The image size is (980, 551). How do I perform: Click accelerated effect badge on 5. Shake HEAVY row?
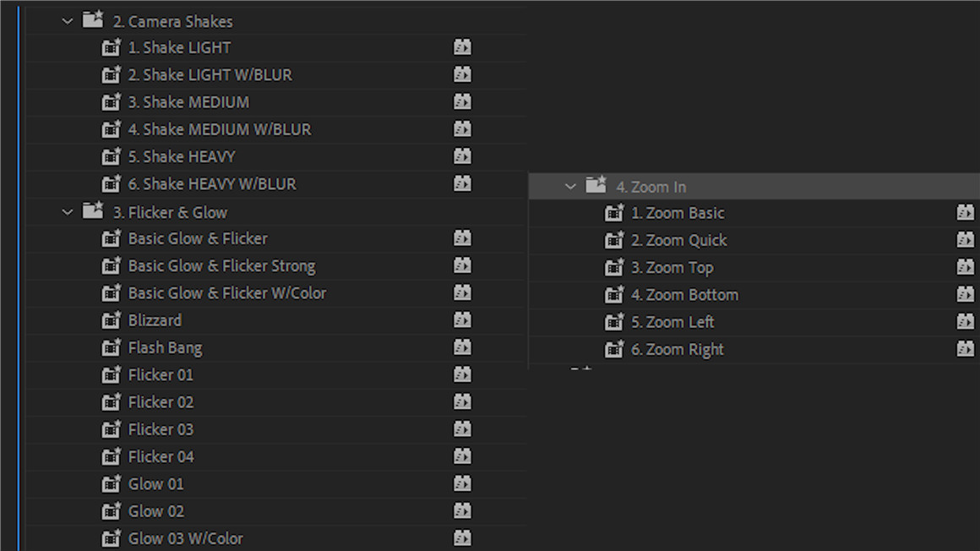(x=462, y=155)
